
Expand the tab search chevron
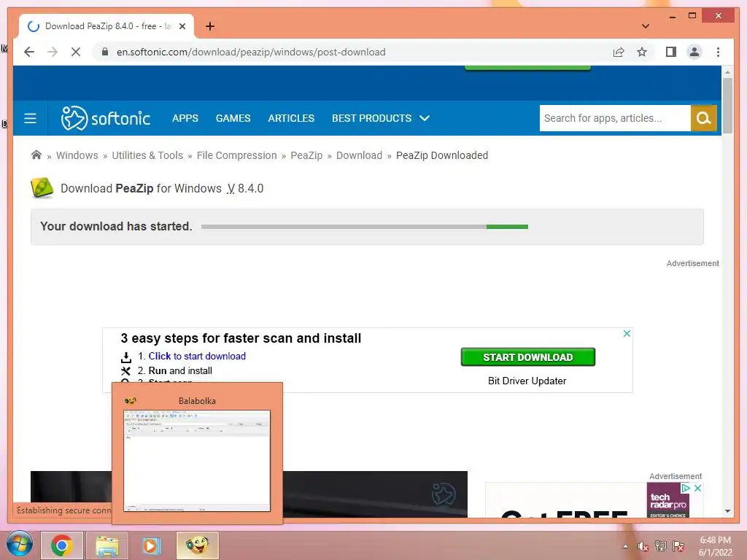(646, 26)
